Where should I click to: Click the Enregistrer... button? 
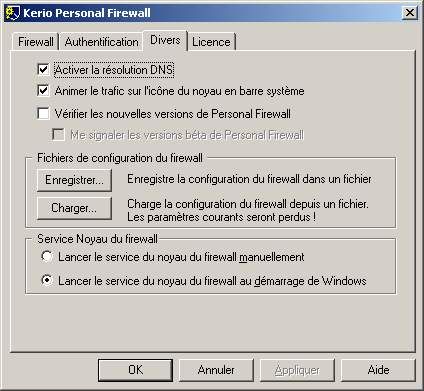click(x=74, y=180)
